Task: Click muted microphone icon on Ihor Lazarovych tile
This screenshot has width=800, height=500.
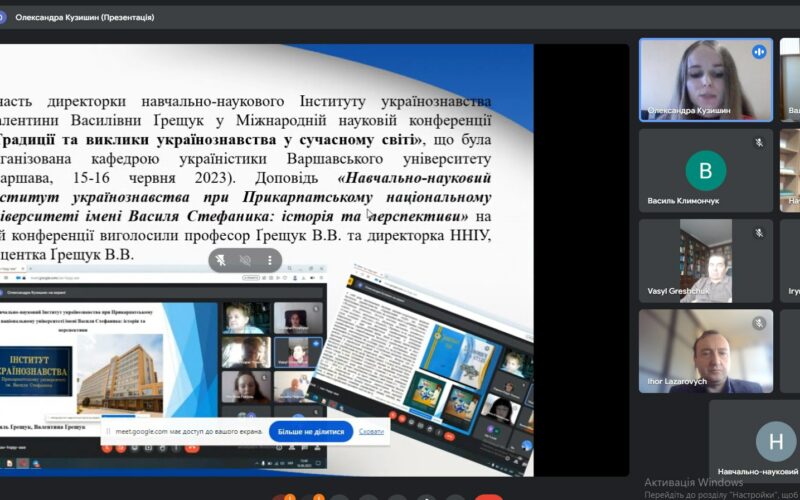Action: [759, 323]
